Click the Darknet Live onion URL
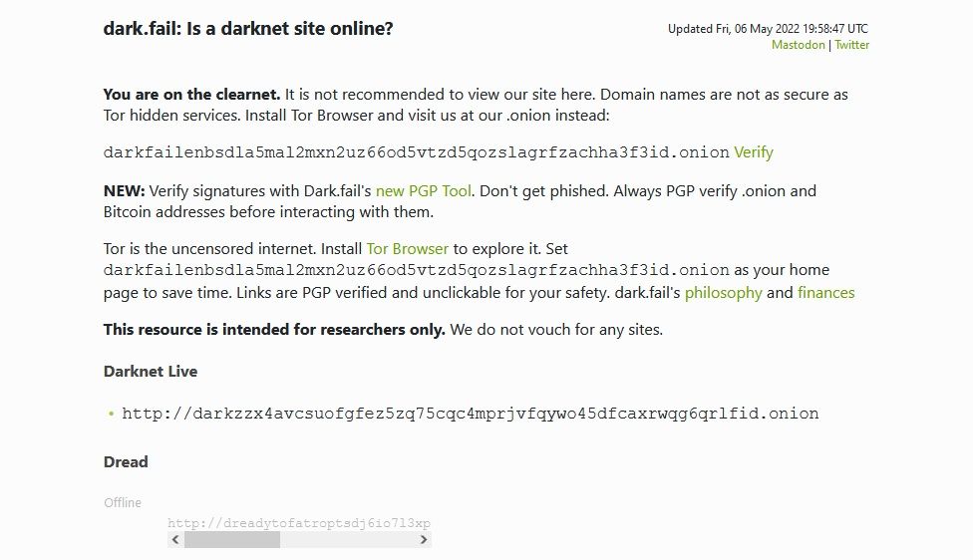The width and height of the screenshot is (973, 560). 470,413
